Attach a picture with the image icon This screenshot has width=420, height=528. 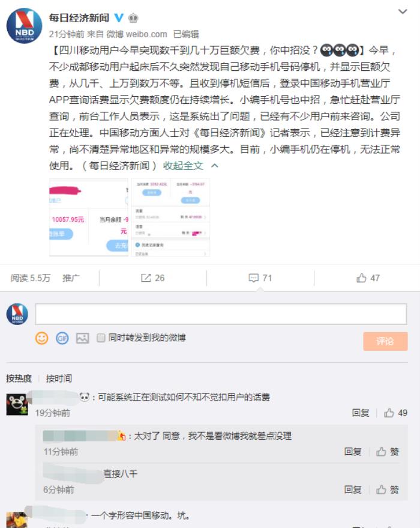(x=82, y=338)
